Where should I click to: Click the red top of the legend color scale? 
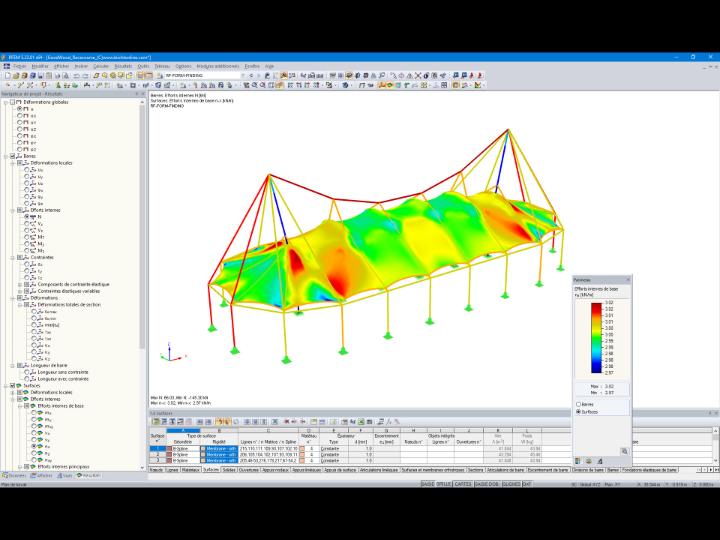coord(596,307)
